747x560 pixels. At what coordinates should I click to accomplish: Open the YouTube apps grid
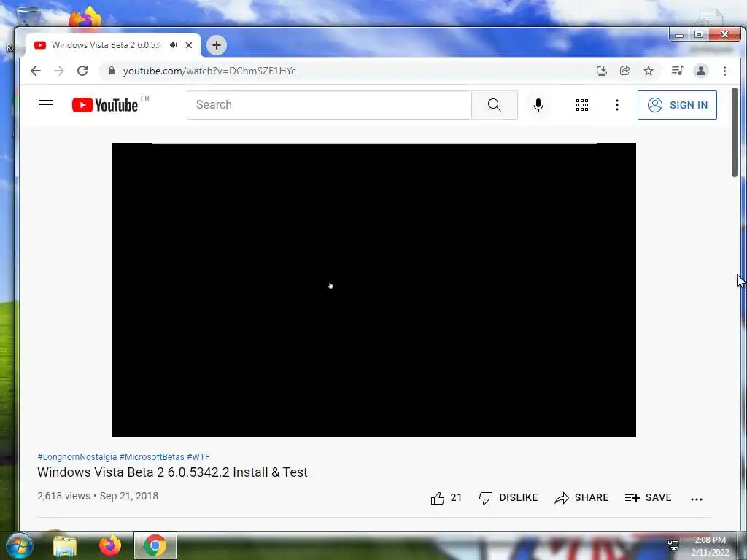(582, 105)
